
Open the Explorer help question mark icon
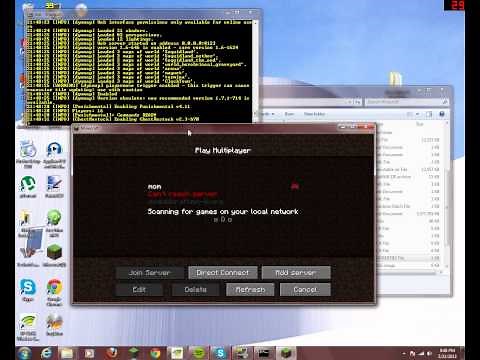click(442, 114)
